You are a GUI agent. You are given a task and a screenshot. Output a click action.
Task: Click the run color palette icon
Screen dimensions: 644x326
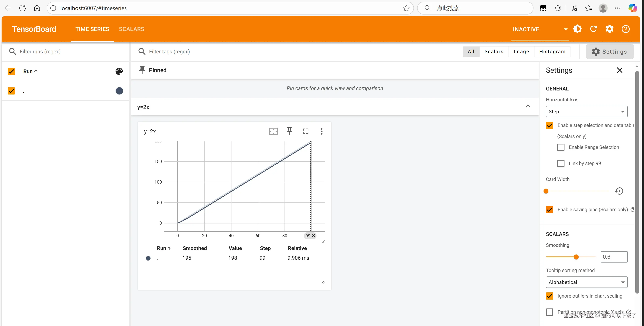(119, 71)
